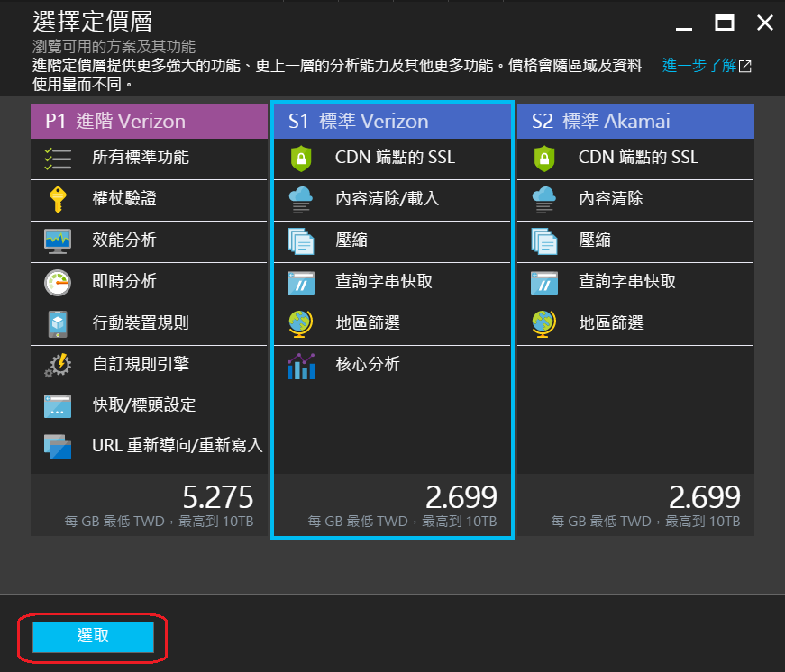This screenshot has height=672, width=785.
Task: Click the query string icon in S2 card
Action: 544,283
